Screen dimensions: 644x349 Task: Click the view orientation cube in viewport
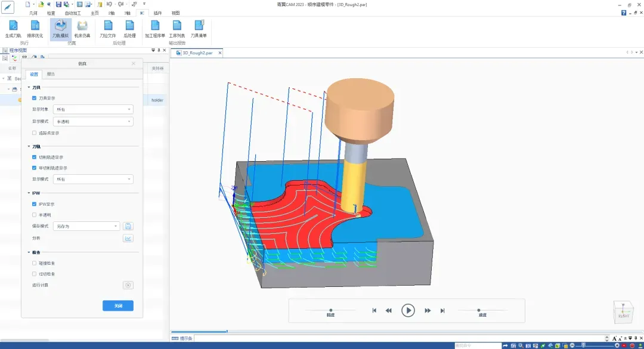pos(623,312)
